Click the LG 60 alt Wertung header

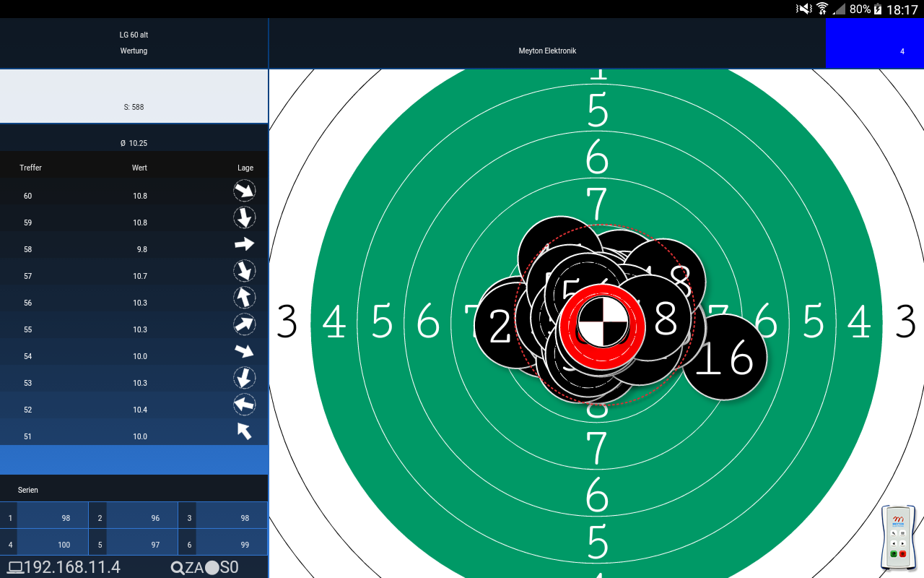coord(134,43)
